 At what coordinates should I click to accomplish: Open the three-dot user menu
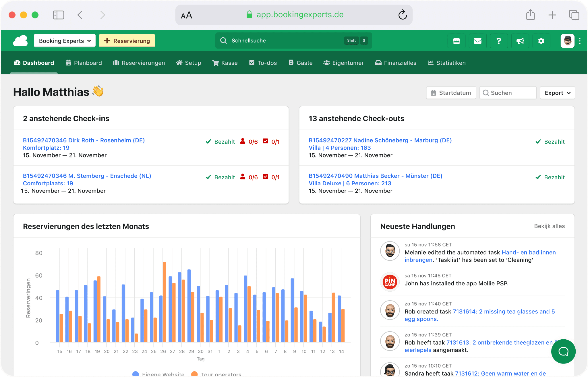(580, 41)
